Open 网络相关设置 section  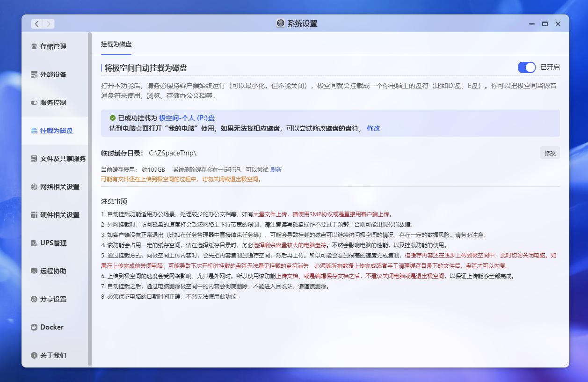pyautogui.click(x=55, y=187)
